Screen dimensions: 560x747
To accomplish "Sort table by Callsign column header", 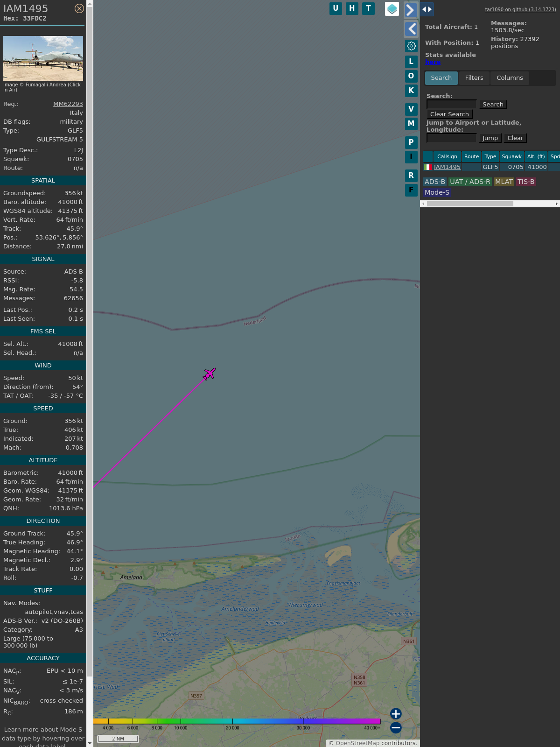I will (447, 157).
